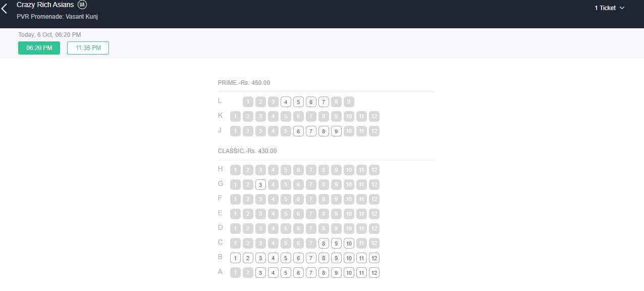
Task: Click sold-out seat K5 in row K
Action: [286, 116]
